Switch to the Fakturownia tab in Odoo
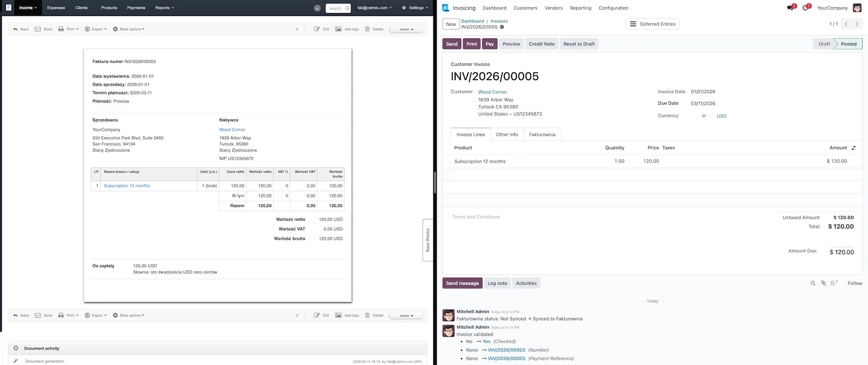This screenshot has width=868, height=365. point(542,135)
